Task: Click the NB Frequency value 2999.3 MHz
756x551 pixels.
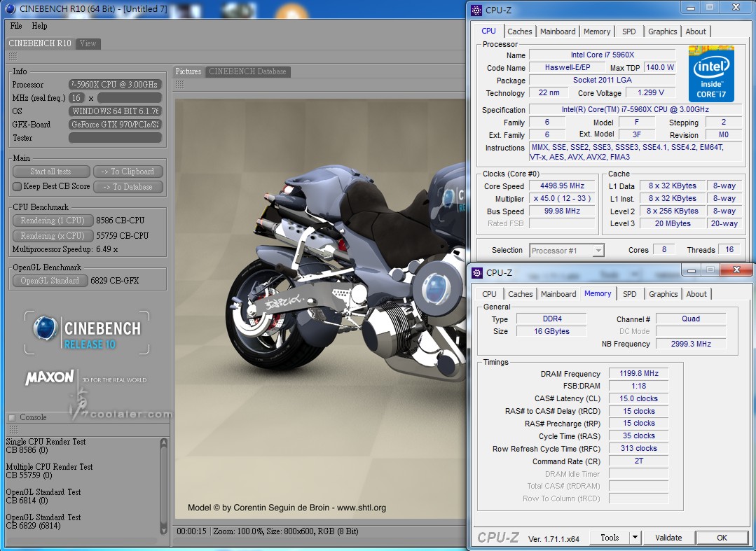Action: pyautogui.click(x=691, y=344)
